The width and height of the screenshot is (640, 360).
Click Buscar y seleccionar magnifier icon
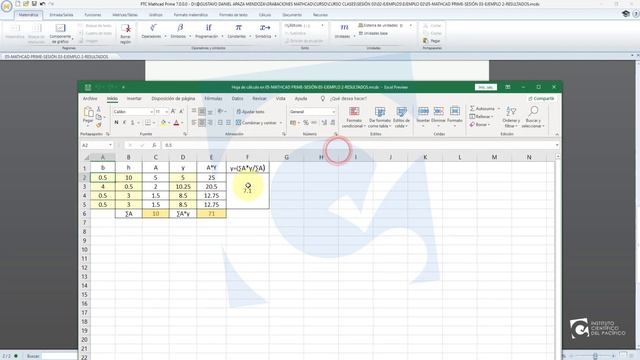(x=533, y=111)
